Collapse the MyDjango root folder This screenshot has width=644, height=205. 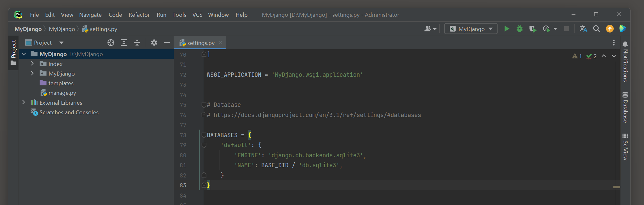click(24, 54)
